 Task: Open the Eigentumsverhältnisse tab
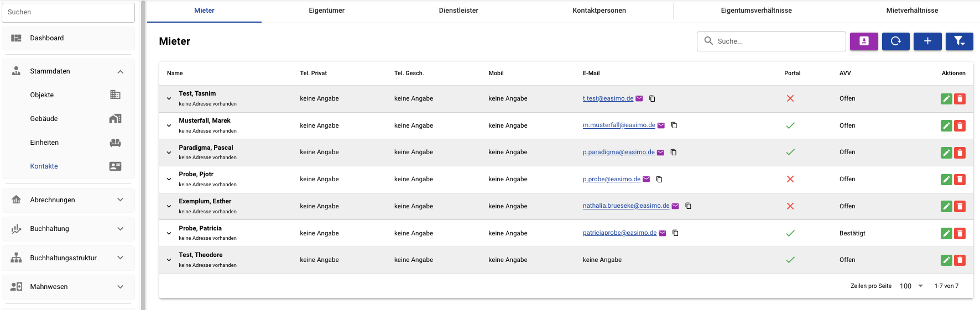(757, 10)
